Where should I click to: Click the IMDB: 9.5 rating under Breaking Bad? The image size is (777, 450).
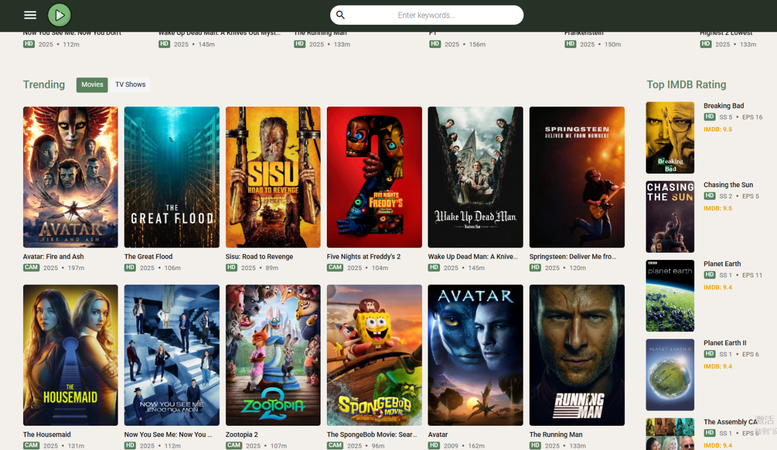coord(718,129)
